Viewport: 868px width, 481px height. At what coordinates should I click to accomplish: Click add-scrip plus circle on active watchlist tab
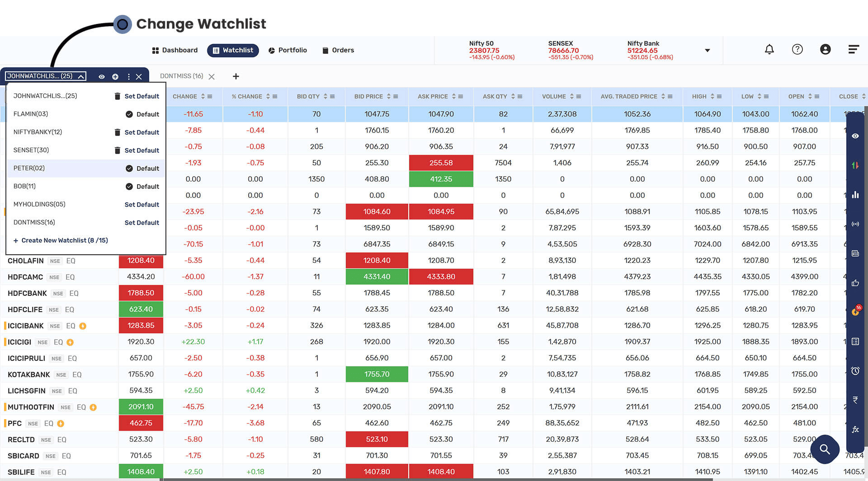coord(115,77)
